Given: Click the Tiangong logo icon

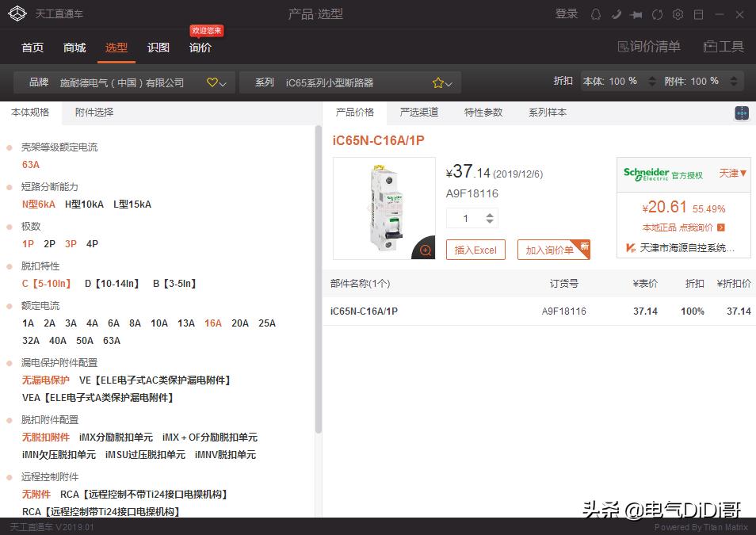Looking at the screenshot, I should pyautogui.click(x=18, y=13).
